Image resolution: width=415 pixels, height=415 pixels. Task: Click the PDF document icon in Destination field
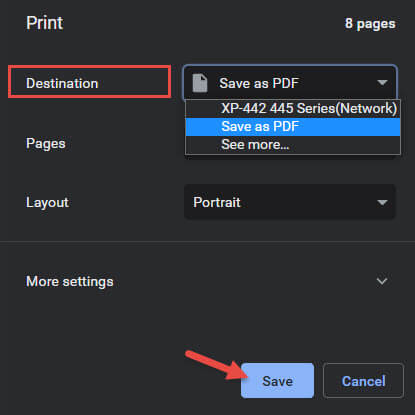[x=200, y=83]
